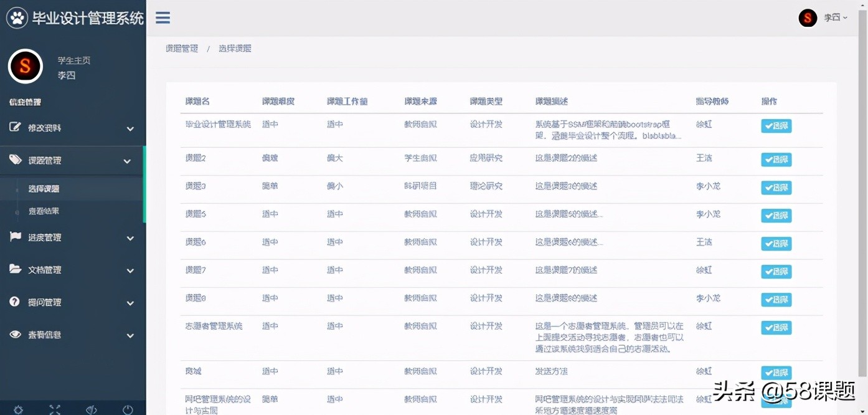This screenshot has height=415, width=868.
Task: Click the tag icon for 课题管理
Action: pyautogui.click(x=16, y=160)
